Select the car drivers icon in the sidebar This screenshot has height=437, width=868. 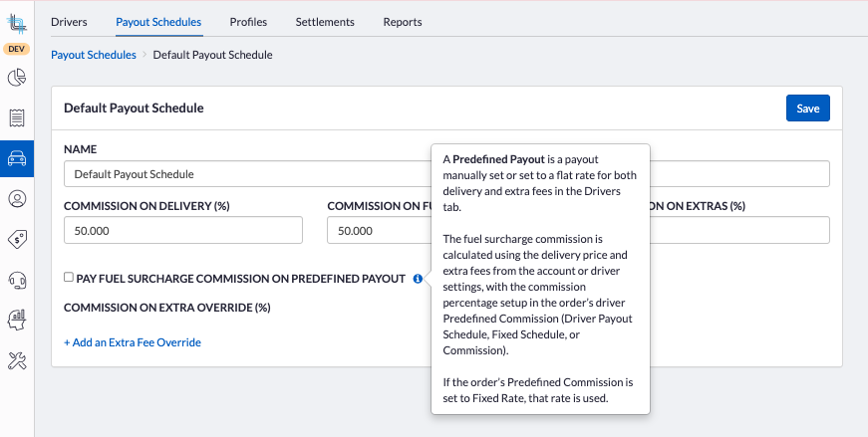coord(17,158)
